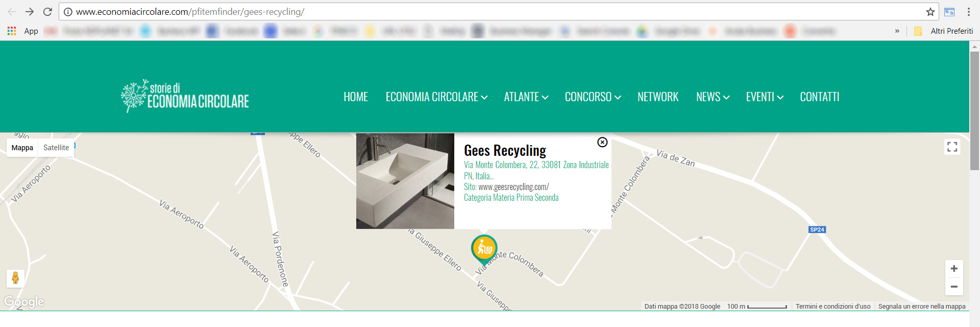Screen dimensions: 980x327
Task: Open the Chrome three-dot menu
Action: tap(969, 12)
